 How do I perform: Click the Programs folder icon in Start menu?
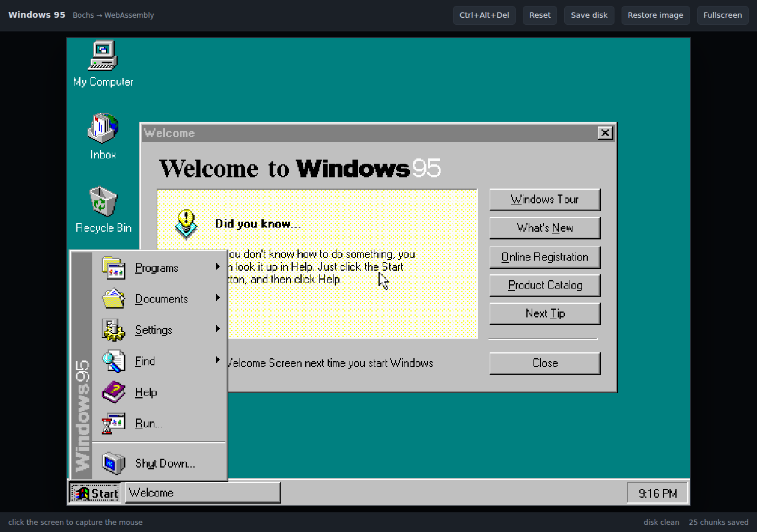pos(113,268)
